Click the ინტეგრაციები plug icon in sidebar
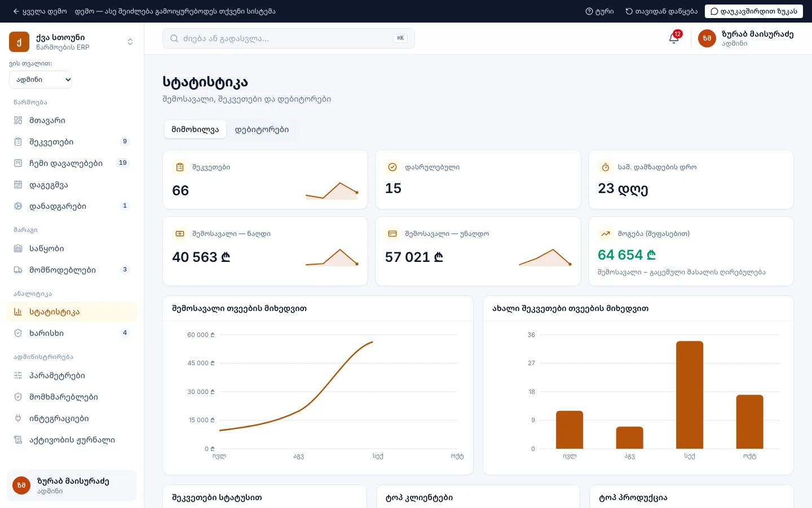The width and height of the screenshot is (812, 508). (18, 418)
